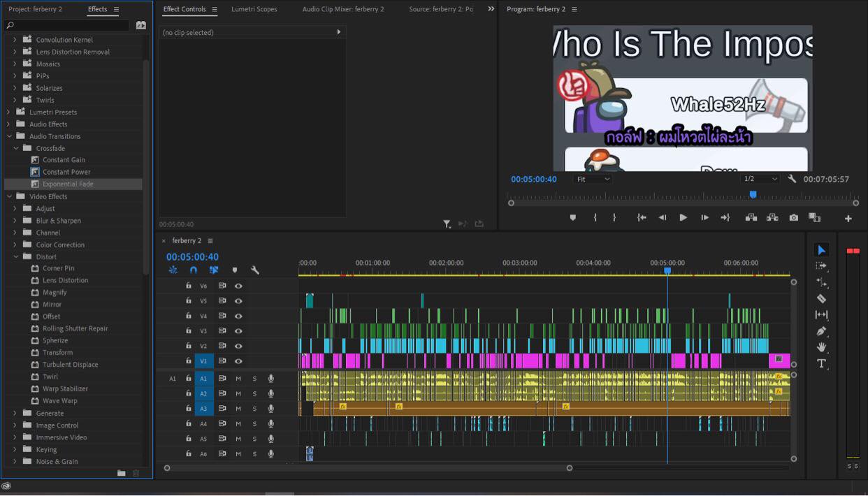
Task: Add marker in the timeline header
Action: pos(235,270)
